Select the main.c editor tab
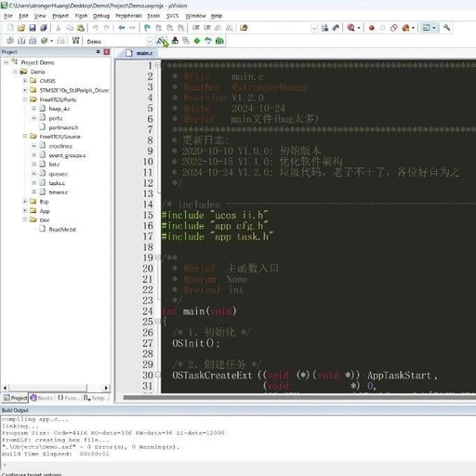The image size is (476, 476). pyautogui.click(x=140, y=53)
